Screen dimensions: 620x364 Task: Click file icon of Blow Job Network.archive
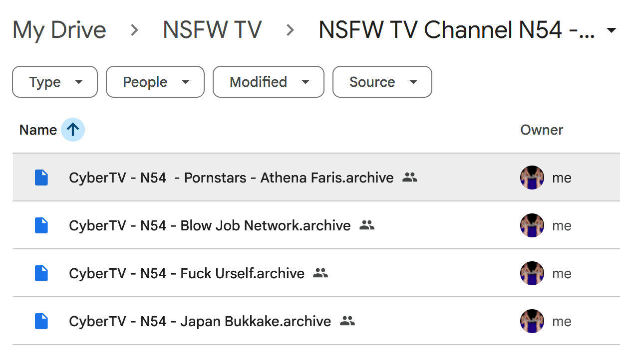[x=41, y=225]
